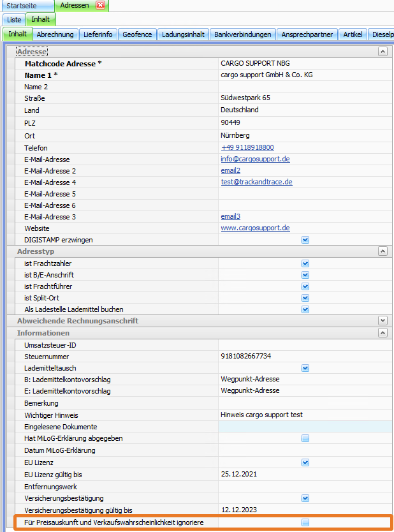Collapse the Adresse section

coord(382,52)
